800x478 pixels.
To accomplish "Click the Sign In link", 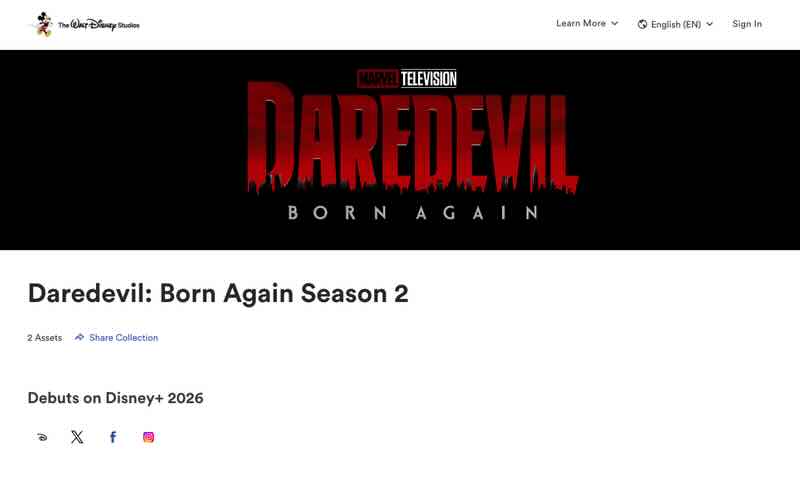I will pyautogui.click(x=747, y=24).
